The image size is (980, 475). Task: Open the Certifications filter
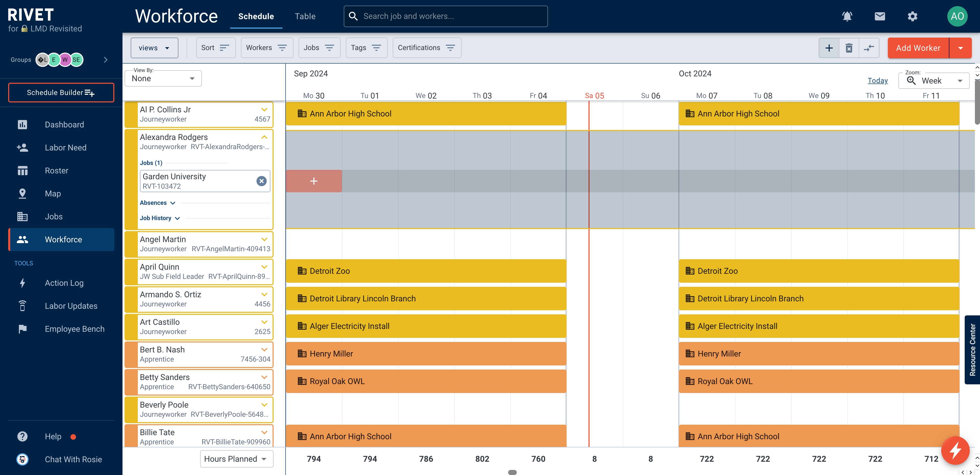[x=427, y=48]
